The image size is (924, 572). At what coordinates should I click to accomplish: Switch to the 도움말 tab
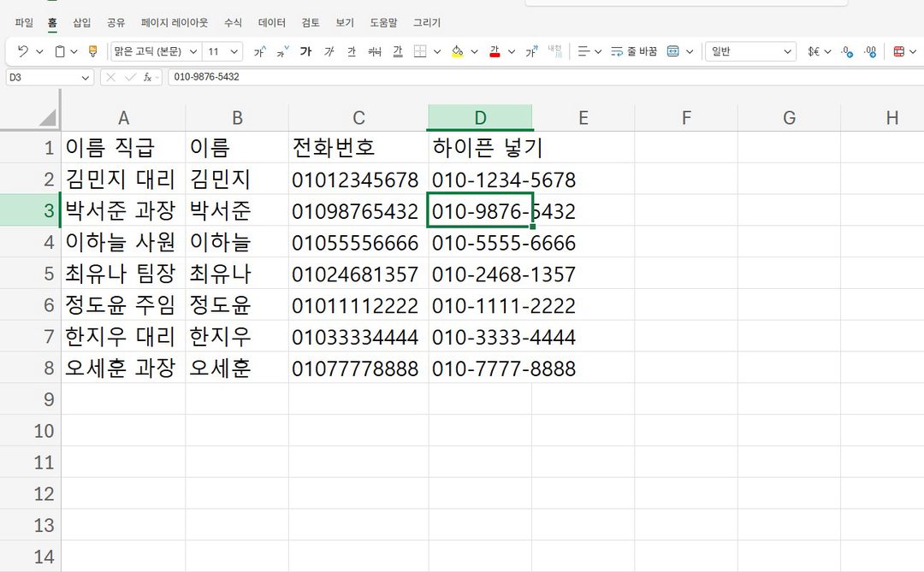pyautogui.click(x=383, y=22)
